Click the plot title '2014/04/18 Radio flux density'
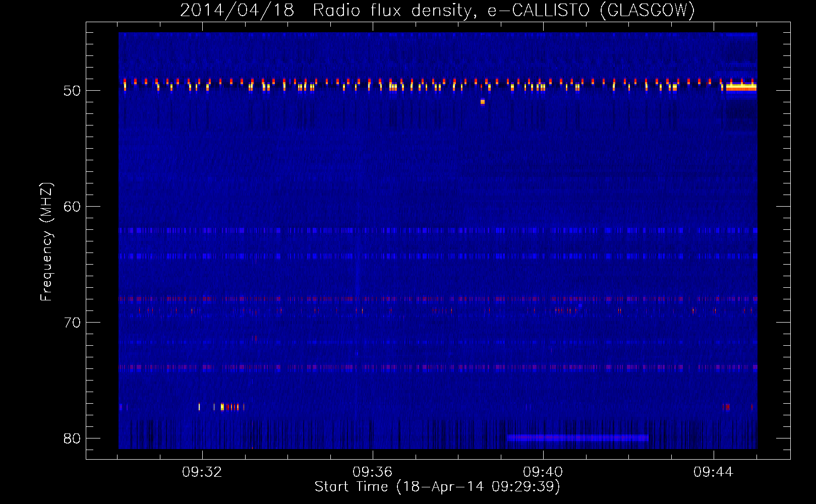The image size is (816, 504). pos(437,10)
